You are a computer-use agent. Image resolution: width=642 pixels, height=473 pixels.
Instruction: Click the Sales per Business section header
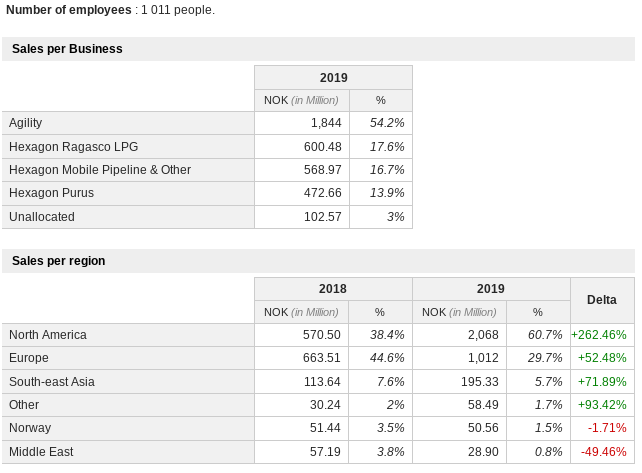point(67,49)
